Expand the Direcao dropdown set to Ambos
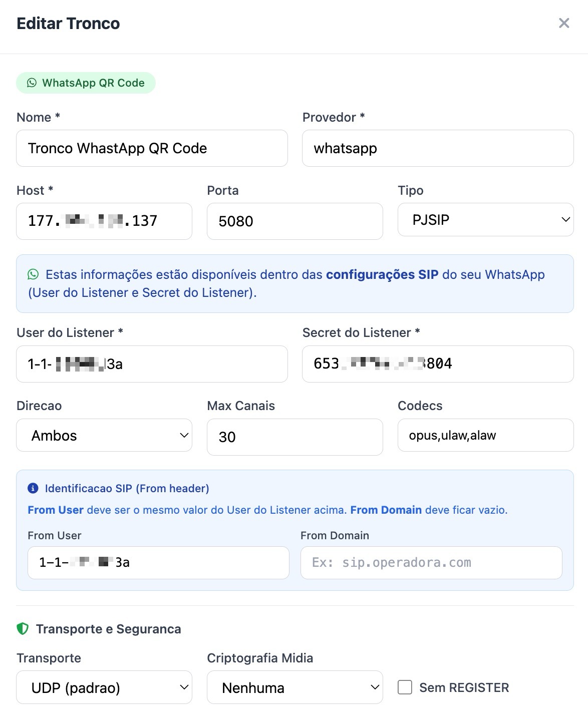Image resolution: width=588 pixels, height=714 pixels. pyautogui.click(x=104, y=435)
